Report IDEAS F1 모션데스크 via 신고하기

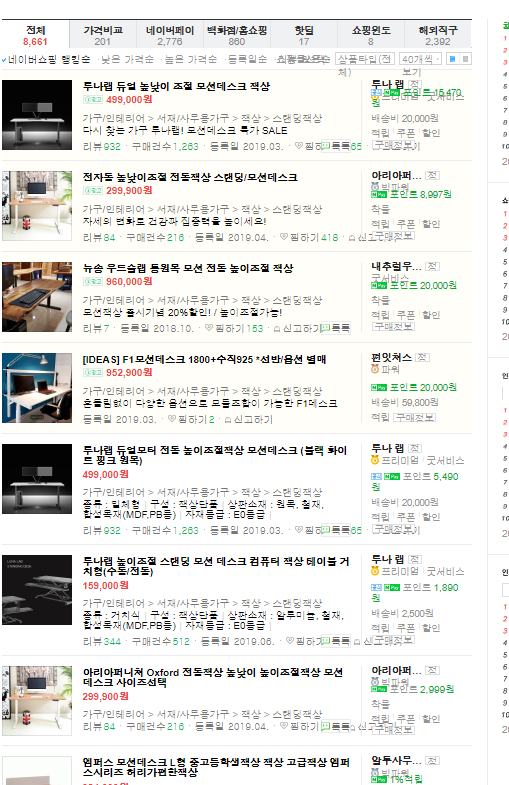[x=248, y=419]
